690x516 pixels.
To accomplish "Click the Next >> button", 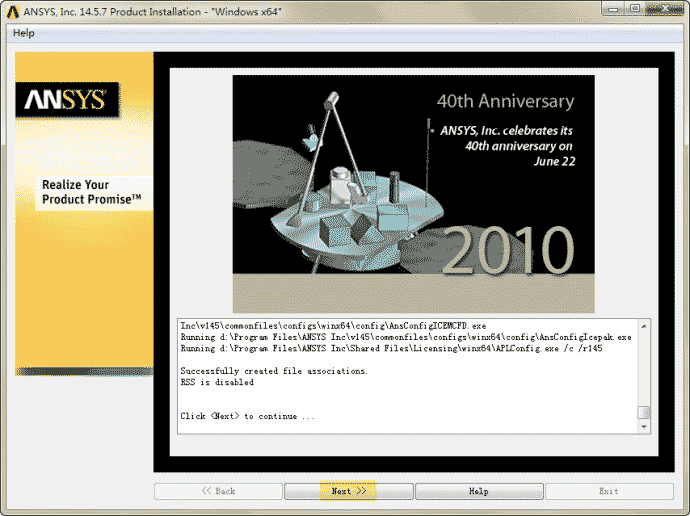I will [349, 491].
